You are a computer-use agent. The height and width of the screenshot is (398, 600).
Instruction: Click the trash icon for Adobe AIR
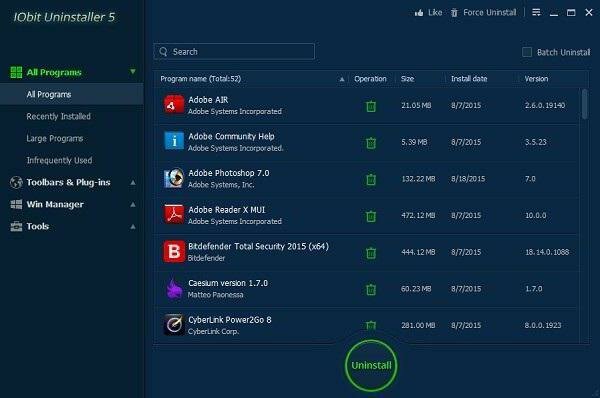tap(371, 106)
